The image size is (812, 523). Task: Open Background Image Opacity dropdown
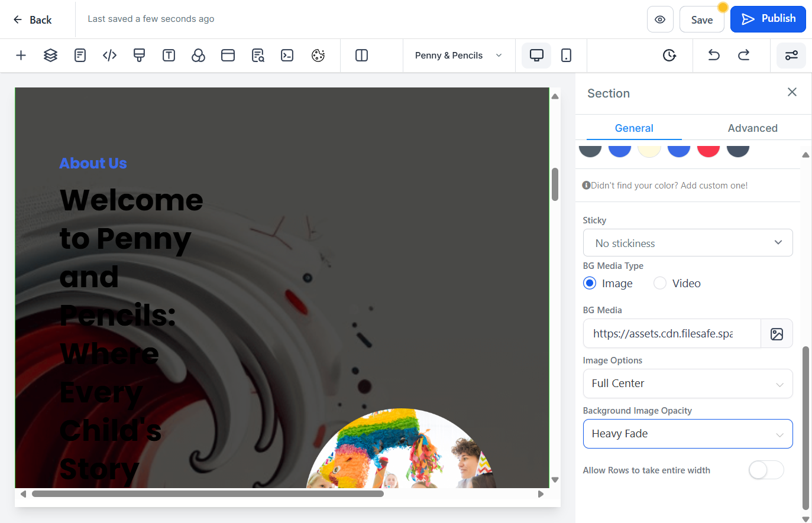(688, 434)
